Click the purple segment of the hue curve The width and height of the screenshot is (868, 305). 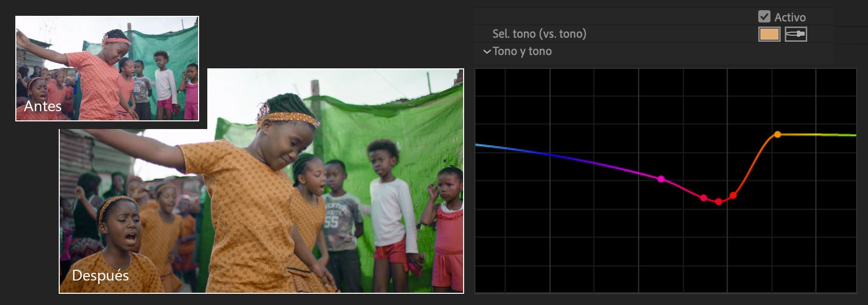613,167
